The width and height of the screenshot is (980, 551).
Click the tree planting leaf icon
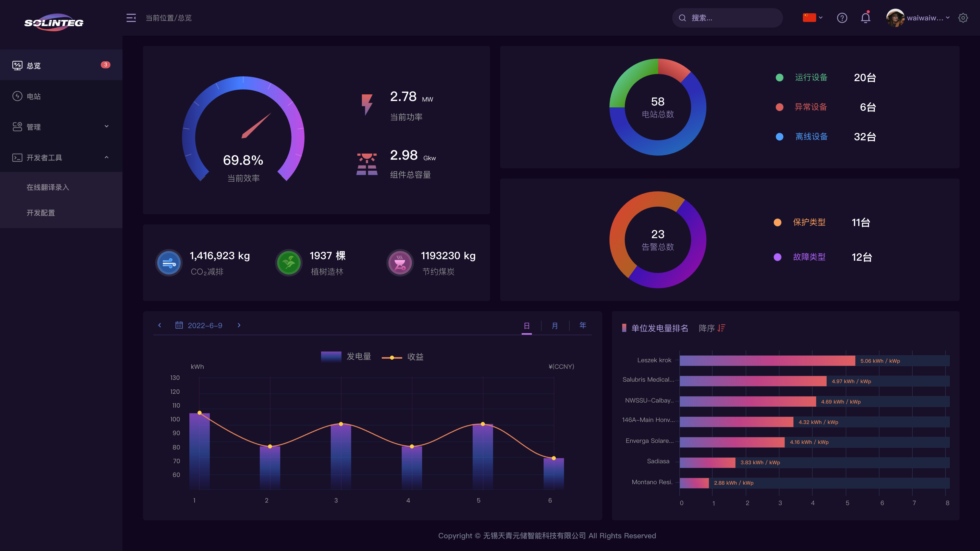point(289,263)
